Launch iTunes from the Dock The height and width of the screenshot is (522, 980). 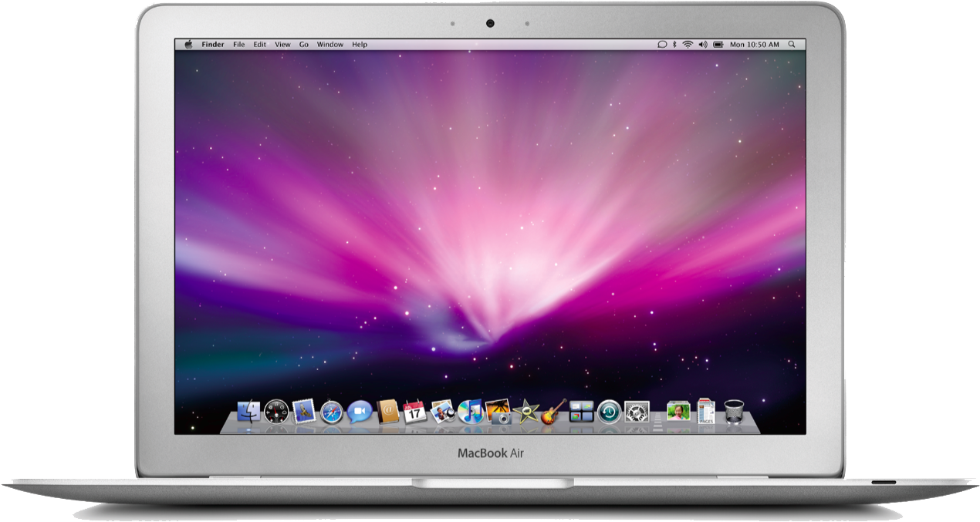point(468,414)
